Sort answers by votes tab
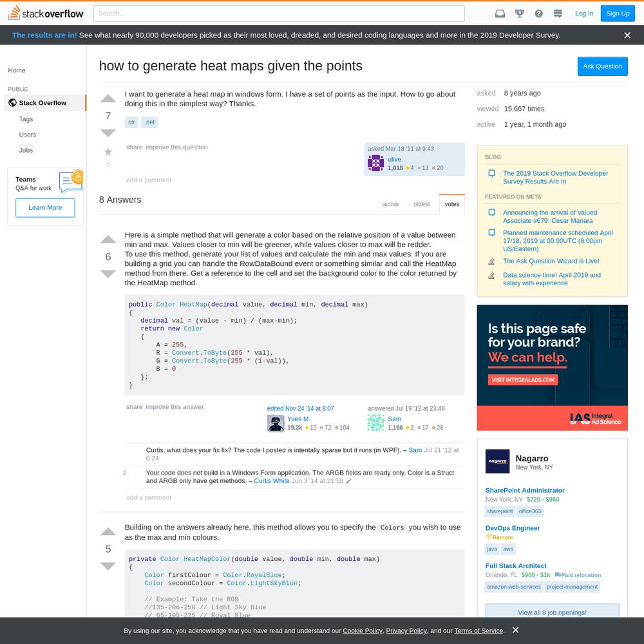644x644 pixels. [x=452, y=204]
